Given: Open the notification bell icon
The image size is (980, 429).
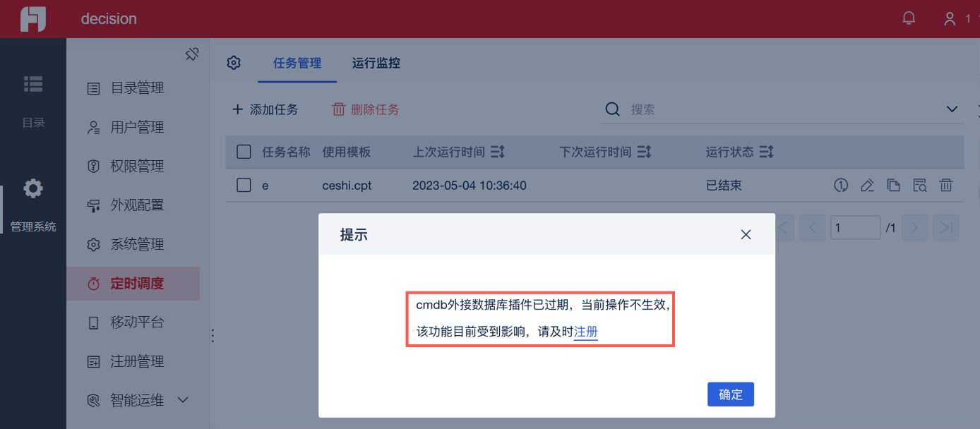Looking at the screenshot, I should 909,18.
